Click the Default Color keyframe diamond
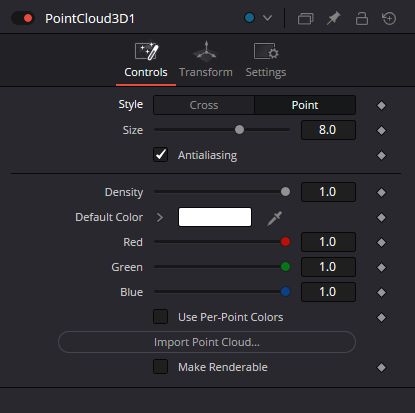 (x=381, y=218)
